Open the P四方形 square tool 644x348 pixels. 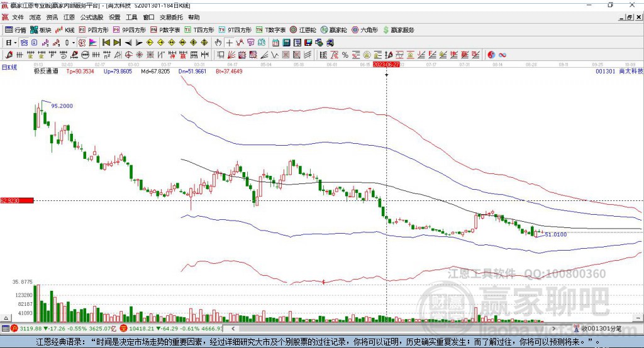point(94,30)
